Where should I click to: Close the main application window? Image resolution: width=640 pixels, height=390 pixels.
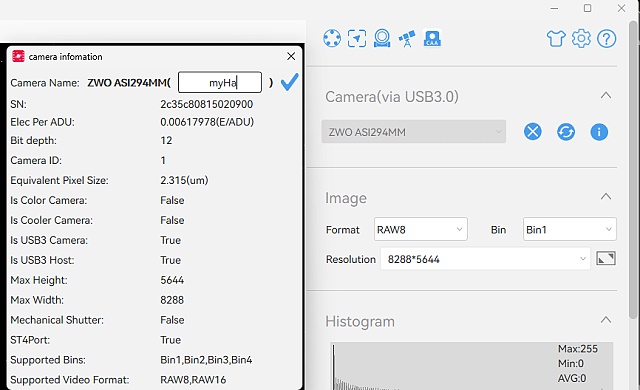(x=621, y=8)
